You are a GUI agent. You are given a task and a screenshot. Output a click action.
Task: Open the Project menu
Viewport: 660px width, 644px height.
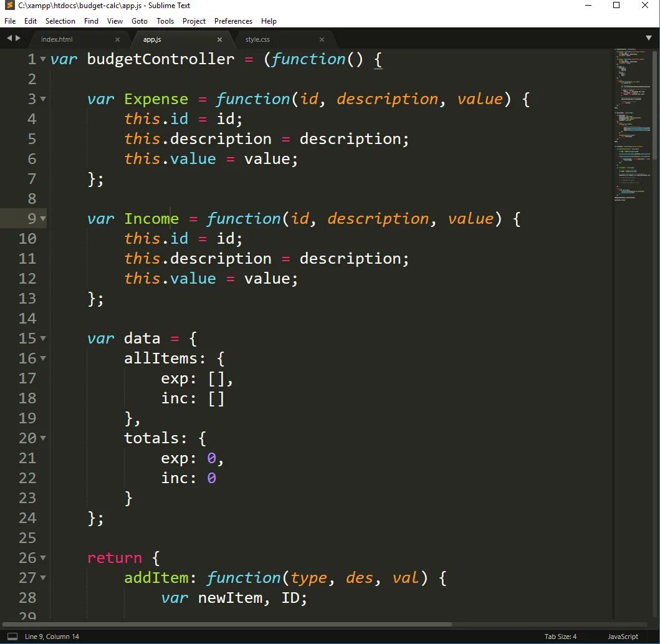pyautogui.click(x=194, y=21)
